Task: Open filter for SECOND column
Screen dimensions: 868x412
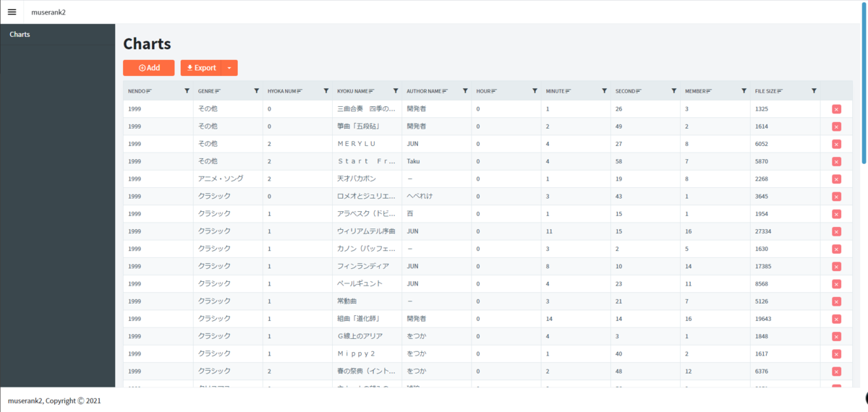Action: point(674,91)
